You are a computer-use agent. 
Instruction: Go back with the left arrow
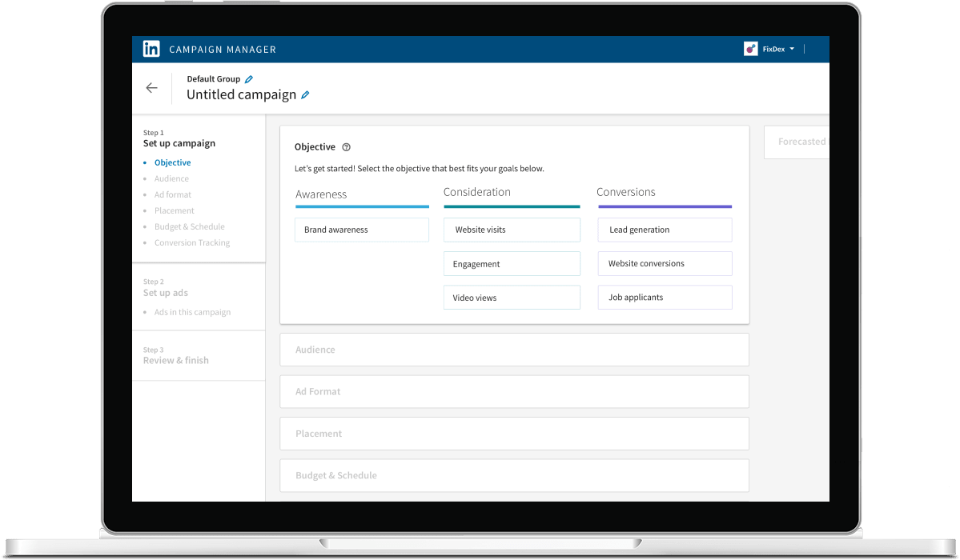click(x=152, y=88)
